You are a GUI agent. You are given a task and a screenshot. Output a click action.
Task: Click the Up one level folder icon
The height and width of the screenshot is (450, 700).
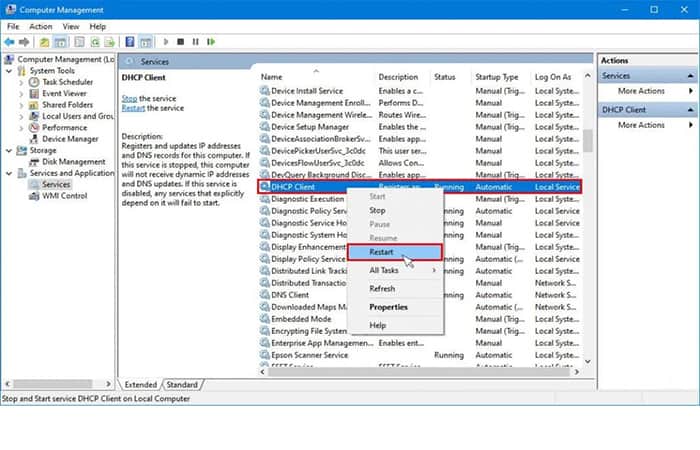(x=44, y=42)
